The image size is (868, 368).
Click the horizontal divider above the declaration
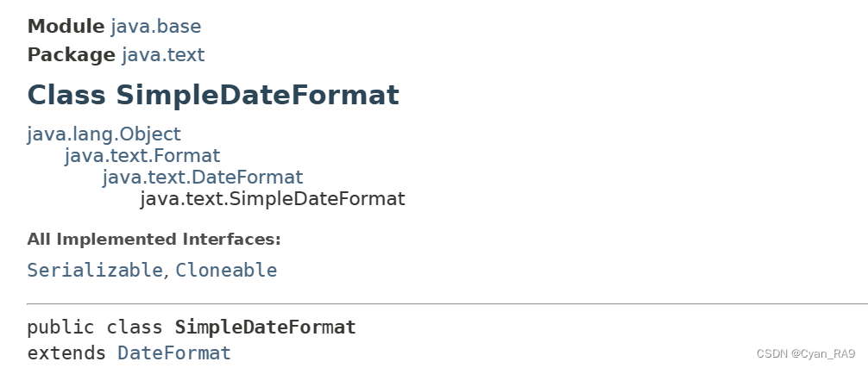[x=447, y=304]
